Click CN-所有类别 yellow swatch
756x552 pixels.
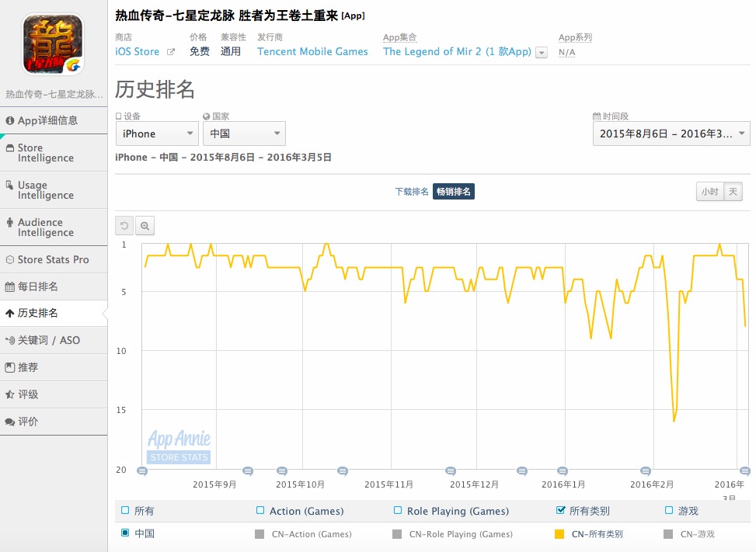(559, 533)
